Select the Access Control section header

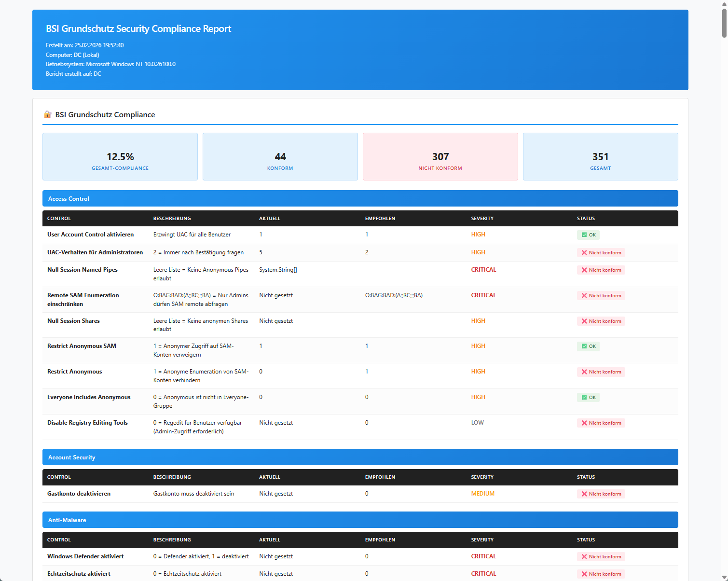(x=360, y=198)
